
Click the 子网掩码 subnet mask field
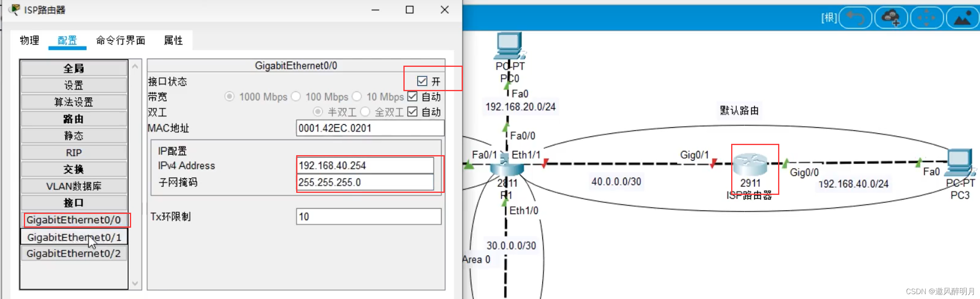click(365, 182)
